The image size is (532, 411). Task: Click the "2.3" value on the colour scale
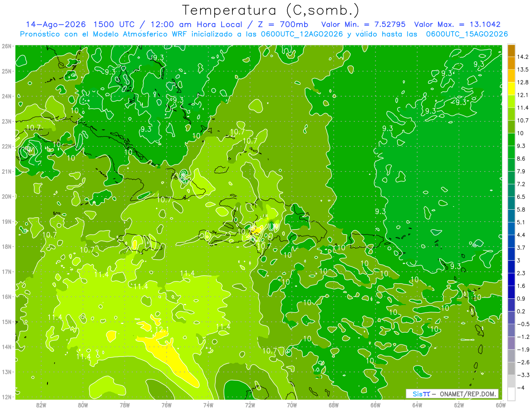click(x=521, y=273)
